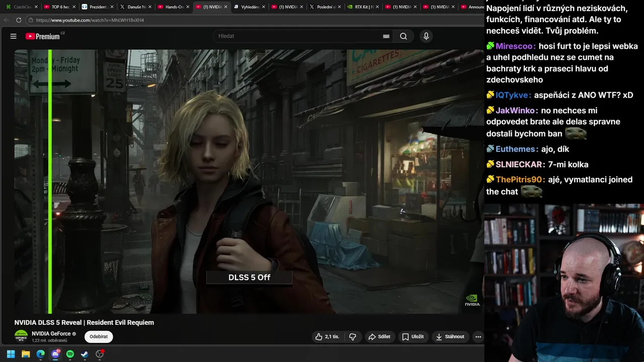Click chat username Euthemes

(517, 149)
